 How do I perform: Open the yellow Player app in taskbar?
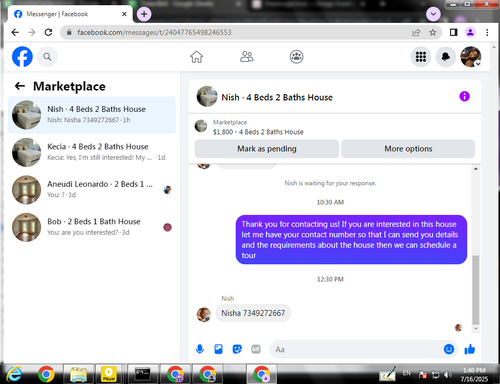click(x=108, y=374)
